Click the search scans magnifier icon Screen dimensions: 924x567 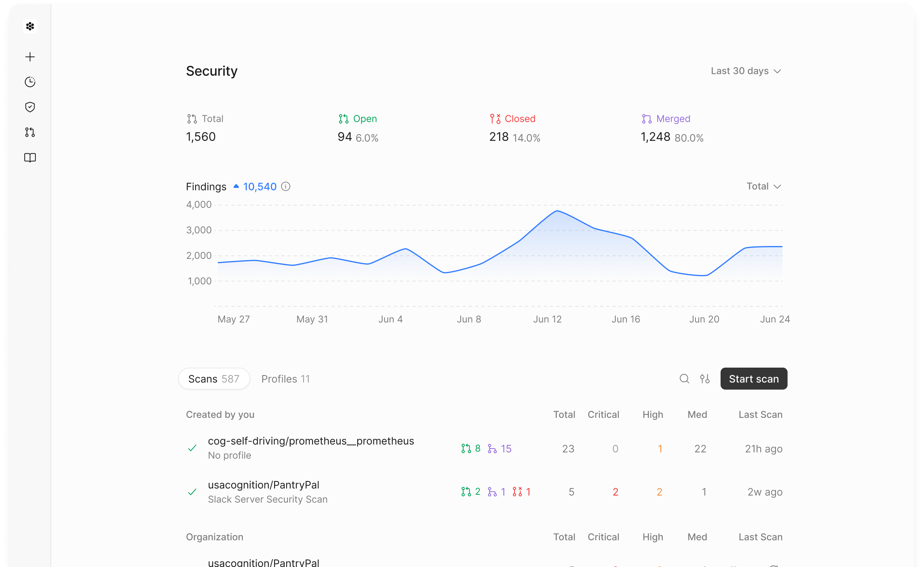click(x=684, y=379)
